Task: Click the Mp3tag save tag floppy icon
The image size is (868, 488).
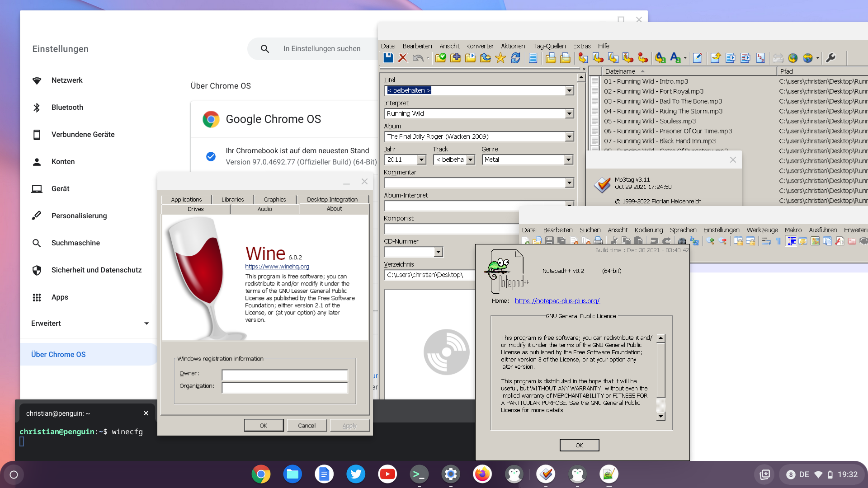Action: [388, 58]
